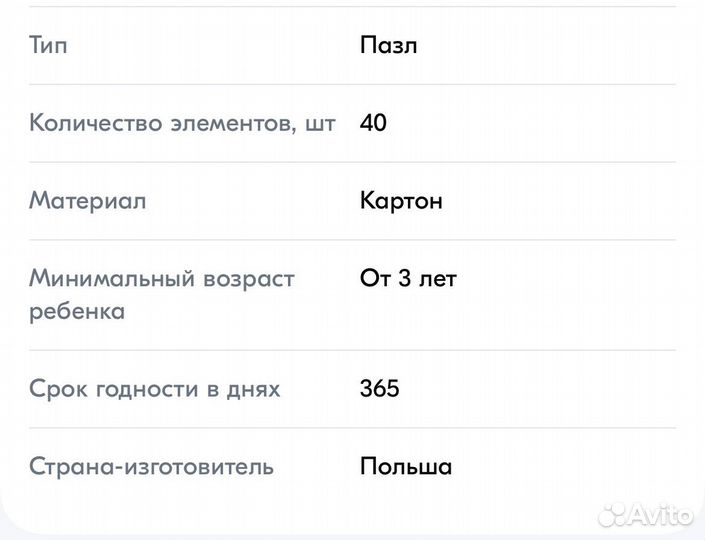705x540 pixels.
Task: Click the digit 3 in the age value
Action: (x=405, y=279)
